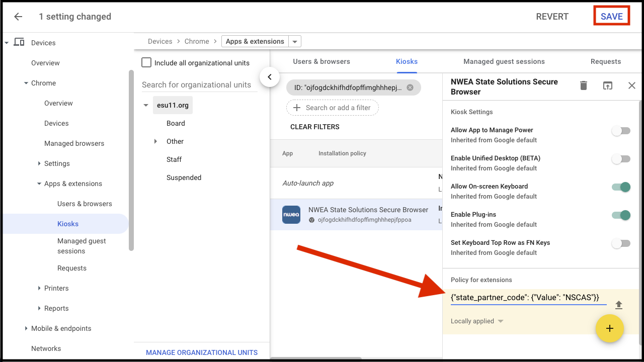Click the SAVE button
This screenshot has width=644, height=362.
(x=612, y=16)
